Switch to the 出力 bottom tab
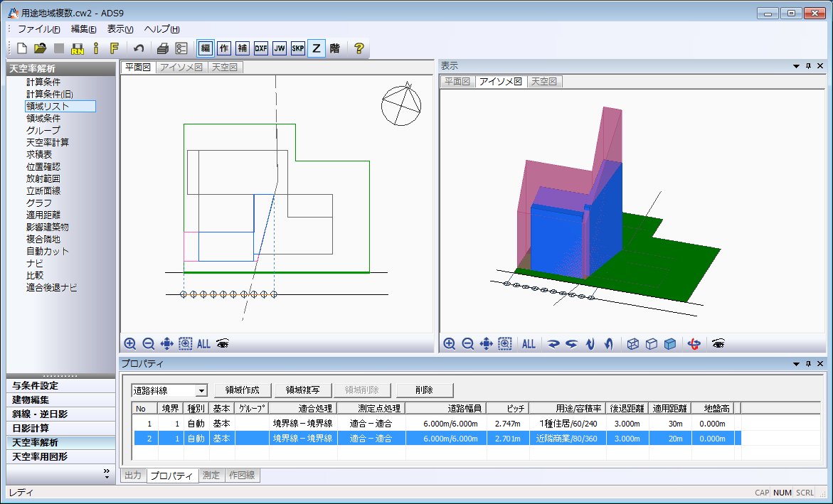Image resolution: width=833 pixels, height=504 pixels. (x=133, y=476)
